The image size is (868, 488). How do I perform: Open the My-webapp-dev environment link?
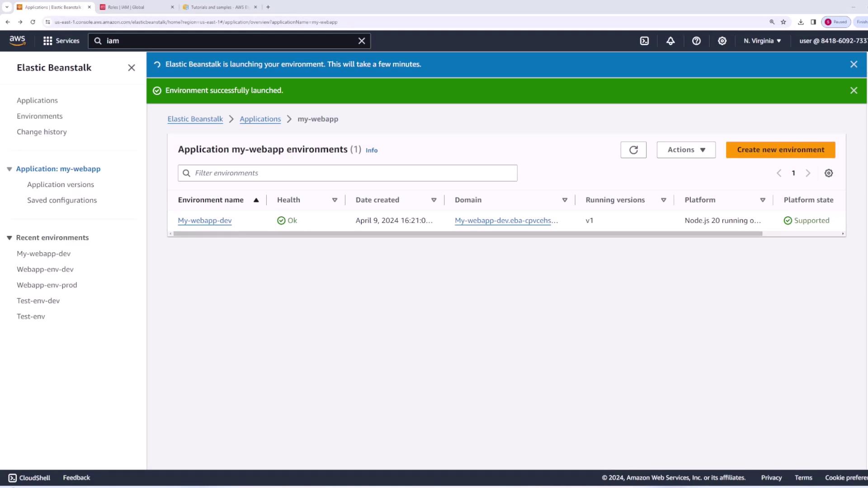[x=205, y=221]
